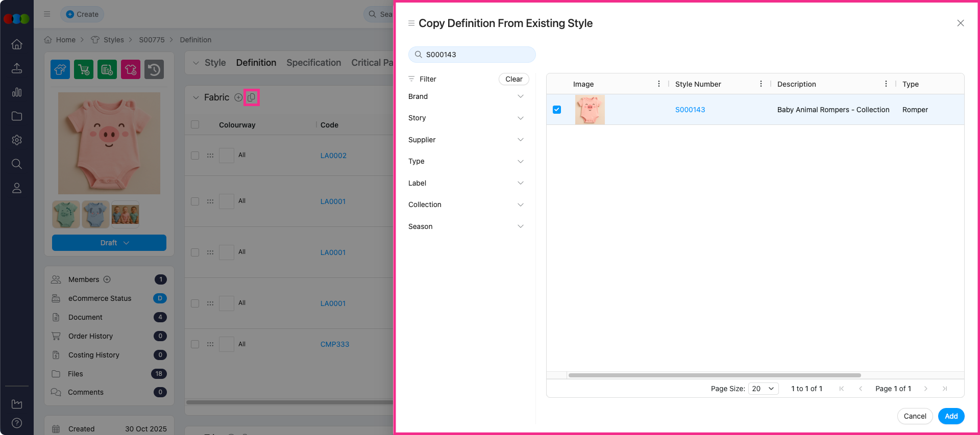Click the help question mark icon

click(x=17, y=423)
